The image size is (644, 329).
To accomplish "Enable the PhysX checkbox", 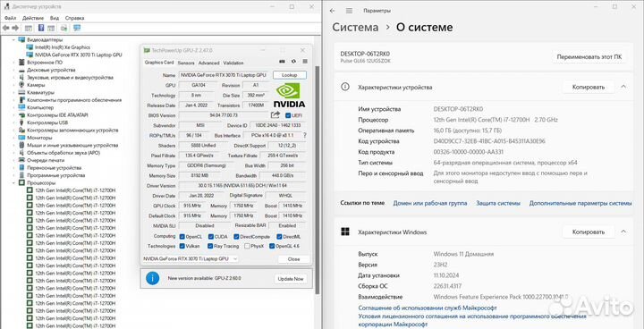I will click(x=247, y=246).
